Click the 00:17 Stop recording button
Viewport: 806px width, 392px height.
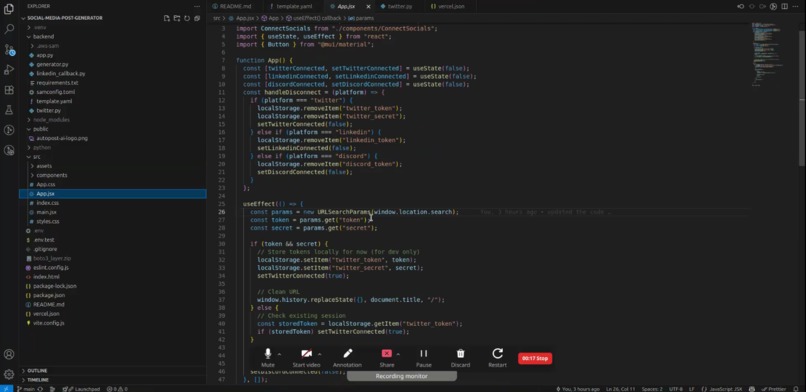coord(535,358)
